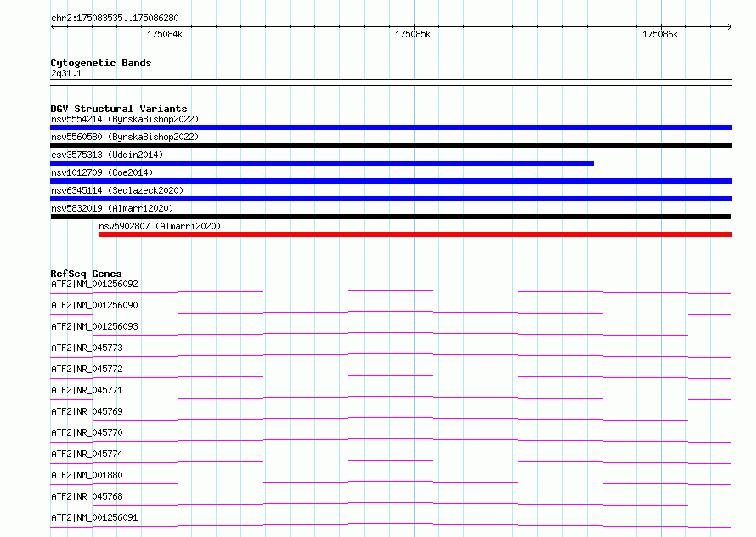
Task: Click the 2q31.1 band label
Action: tap(66, 73)
